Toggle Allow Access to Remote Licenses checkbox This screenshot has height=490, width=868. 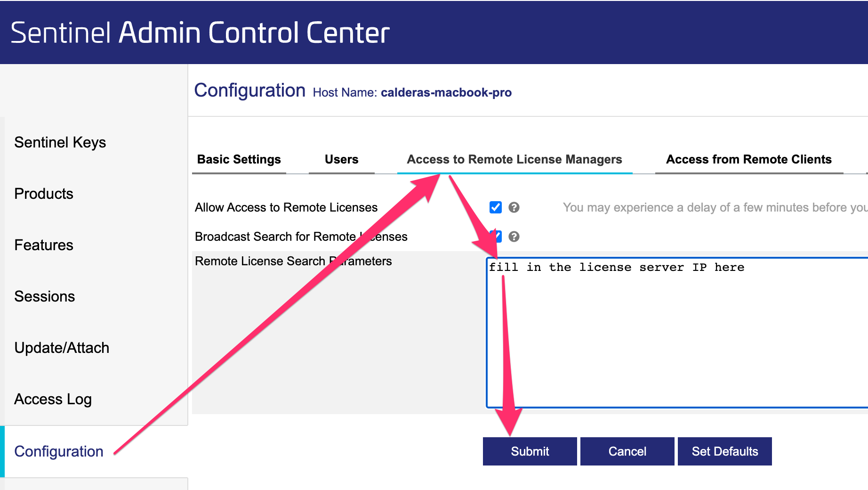(x=496, y=207)
